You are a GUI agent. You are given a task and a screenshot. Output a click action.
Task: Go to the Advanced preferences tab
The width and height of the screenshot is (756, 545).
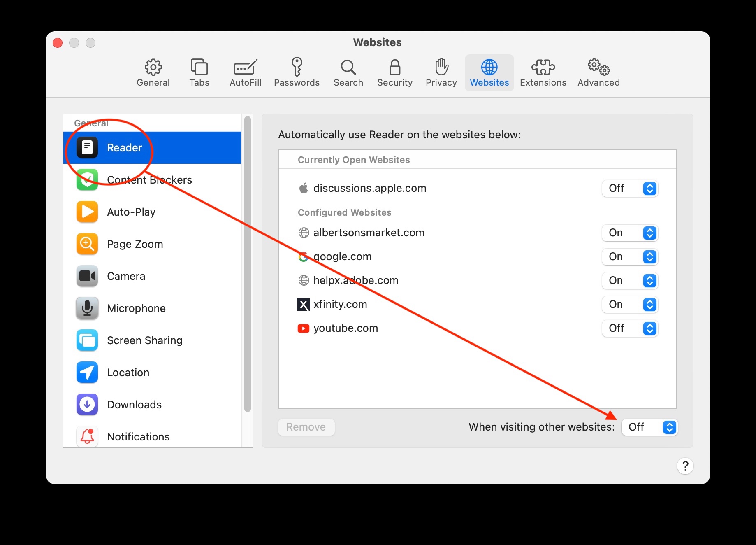coord(598,72)
